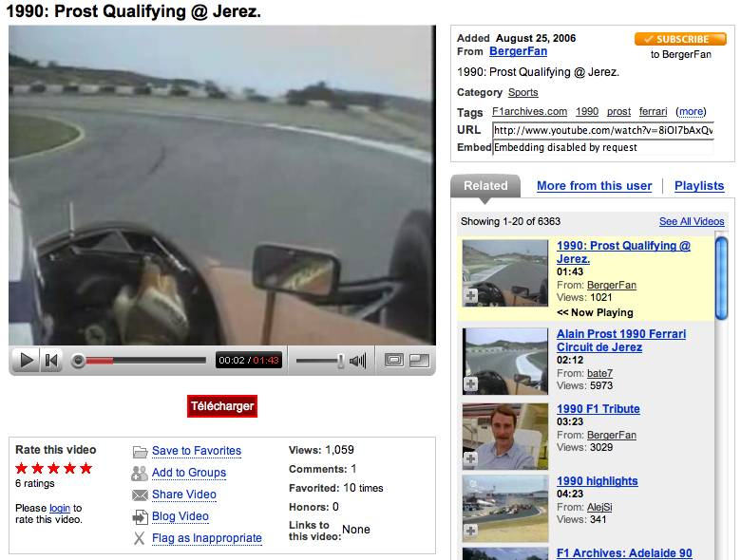Screen dimensions: 741x560
Task: Open the Blog Video link
Action: pyautogui.click(x=180, y=516)
